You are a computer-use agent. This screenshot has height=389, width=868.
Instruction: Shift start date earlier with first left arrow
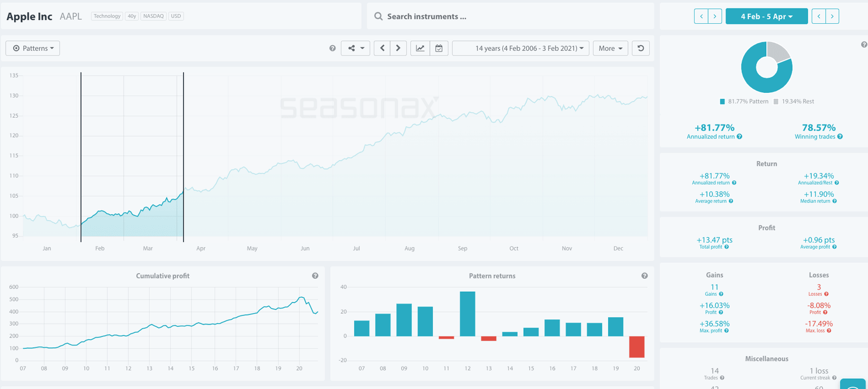point(701,16)
